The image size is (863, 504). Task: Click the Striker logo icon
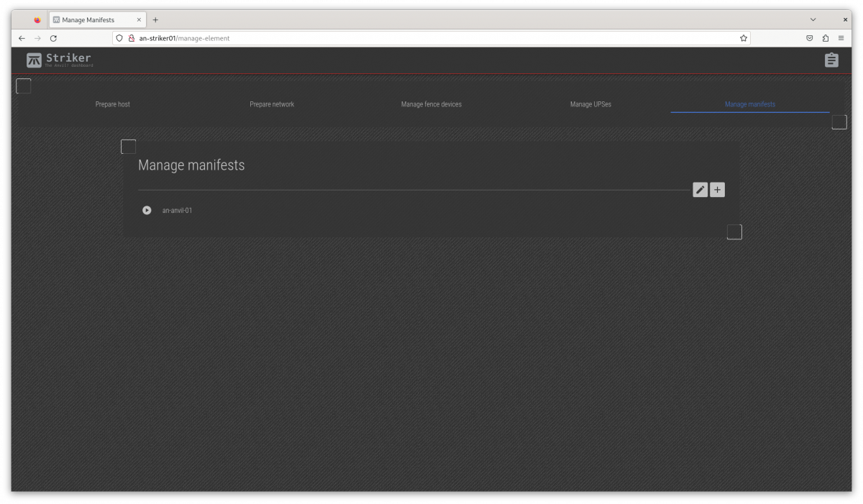[34, 60]
